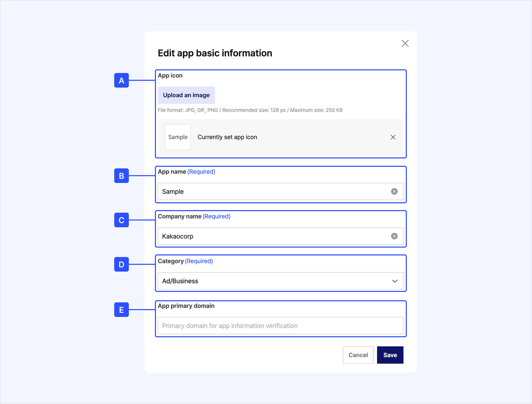Select the Sample app icon thumbnail

[x=178, y=137]
